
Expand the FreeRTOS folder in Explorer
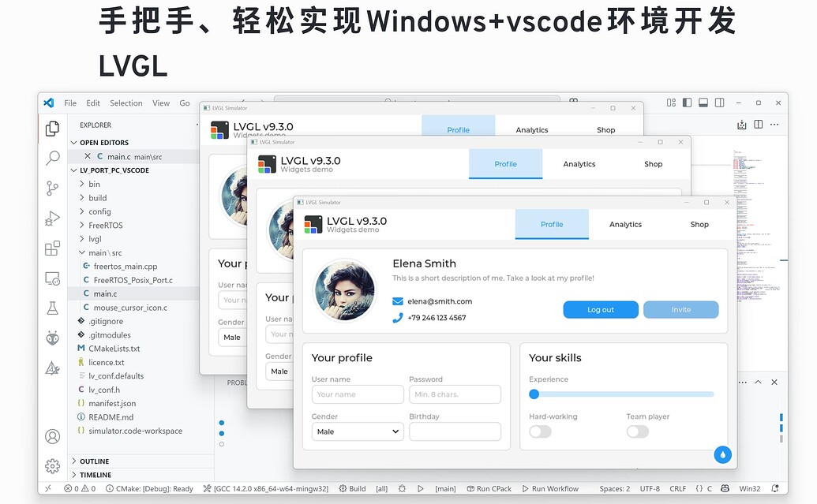105,225
